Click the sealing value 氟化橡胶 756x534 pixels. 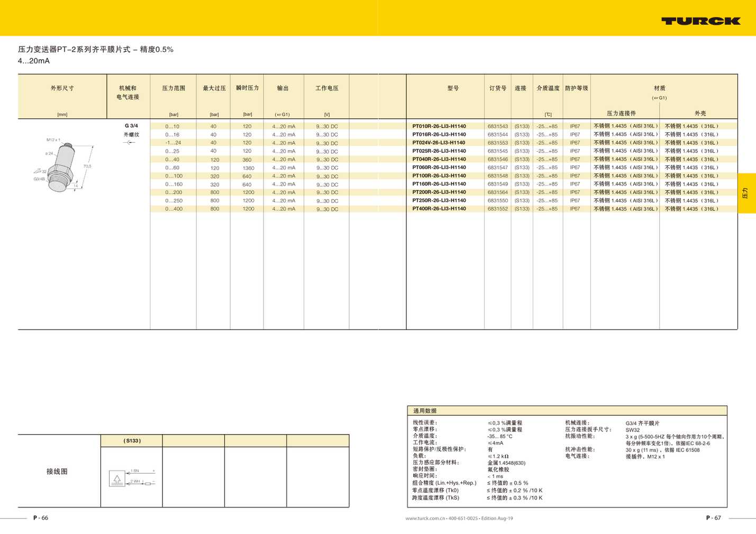point(498,469)
